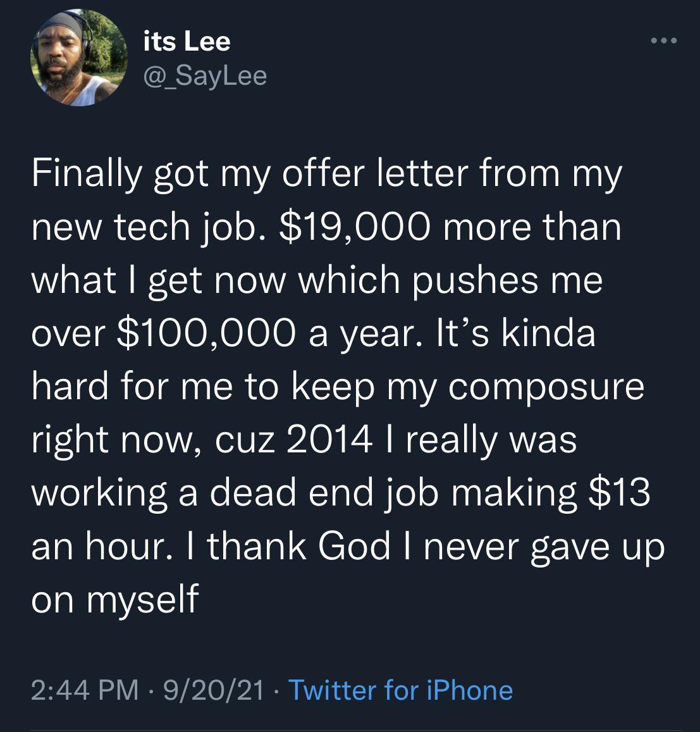The width and height of the screenshot is (700, 732).
Task: Click the word "composure" in the tweet
Action: click(x=546, y=386)
